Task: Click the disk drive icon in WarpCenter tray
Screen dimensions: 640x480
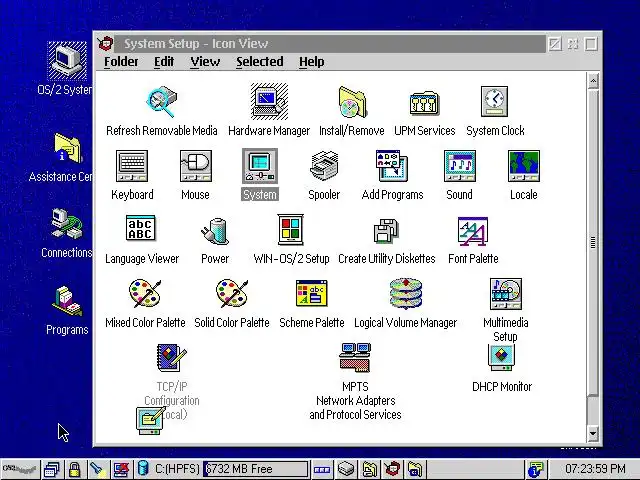Action: click(346, 469)
